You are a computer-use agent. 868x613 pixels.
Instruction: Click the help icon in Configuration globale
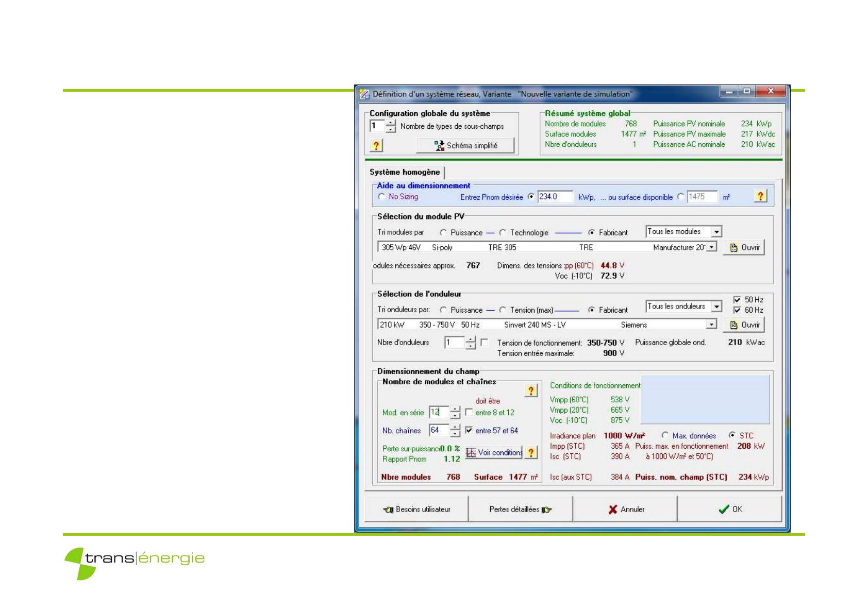coord(376,145)
